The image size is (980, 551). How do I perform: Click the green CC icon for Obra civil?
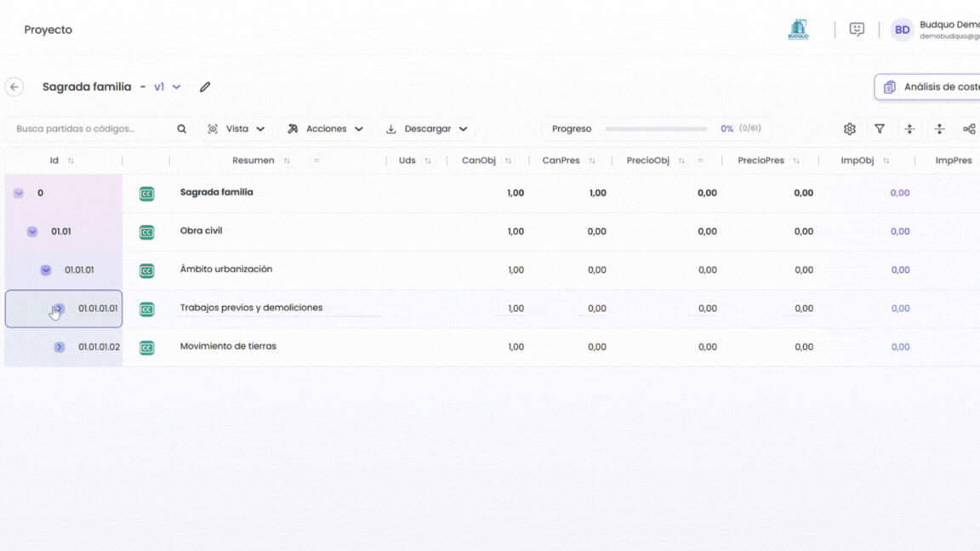146,232
